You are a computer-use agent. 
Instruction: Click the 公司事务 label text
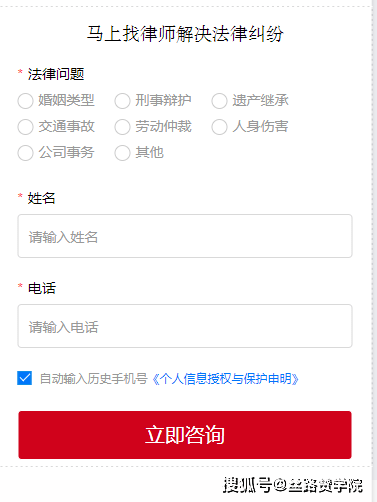pos(66,153)
